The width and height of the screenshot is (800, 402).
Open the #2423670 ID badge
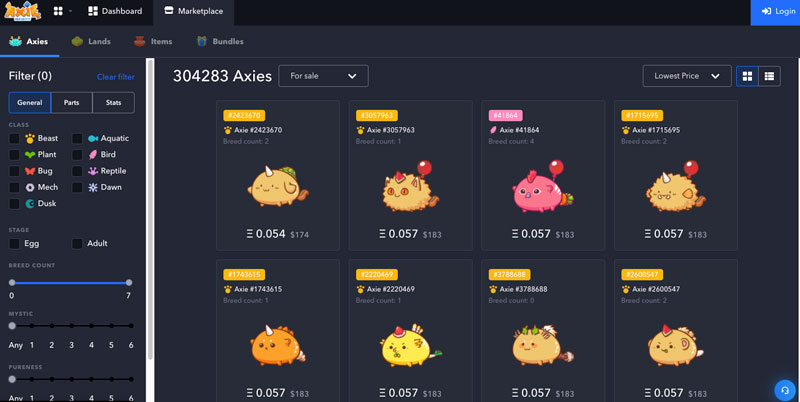pyautogui.click(x=244, y=115)
